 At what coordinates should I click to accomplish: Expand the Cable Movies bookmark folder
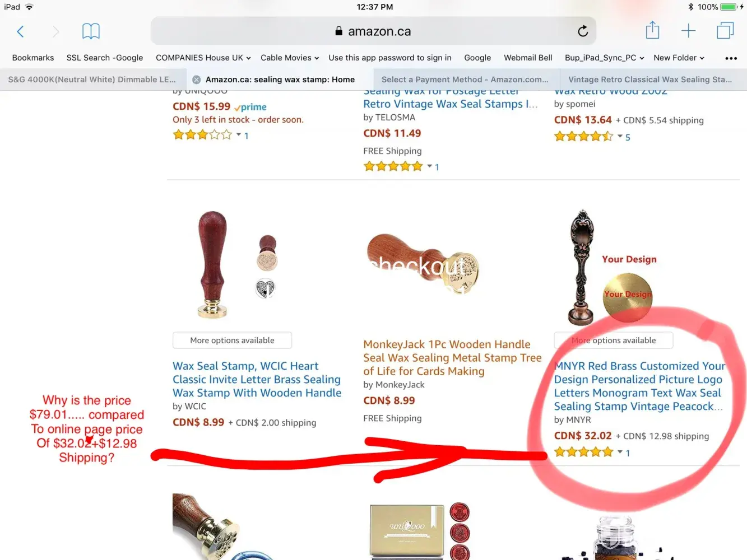point(290,58)
